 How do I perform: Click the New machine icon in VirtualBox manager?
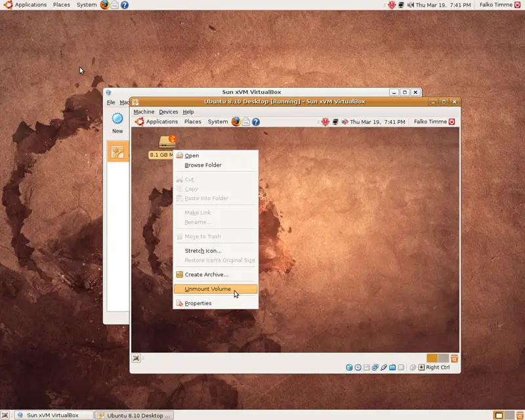117,123
